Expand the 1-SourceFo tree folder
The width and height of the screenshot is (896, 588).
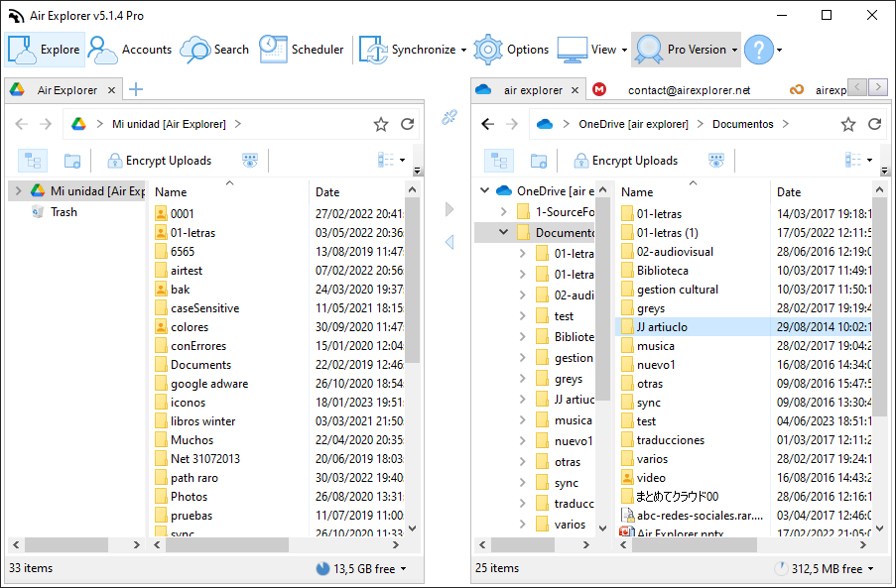click(503, 212)
